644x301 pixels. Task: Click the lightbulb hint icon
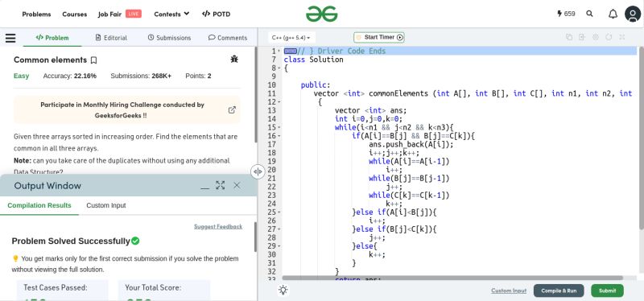point(283,290)
